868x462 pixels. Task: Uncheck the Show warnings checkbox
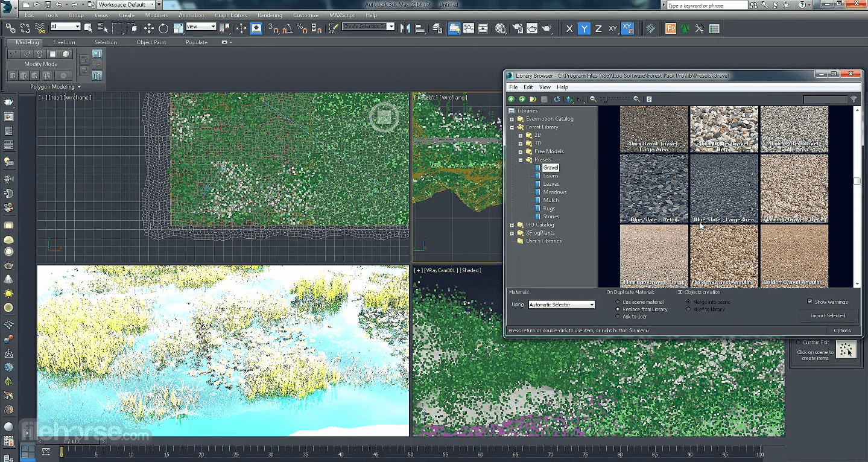pos(809,302)
